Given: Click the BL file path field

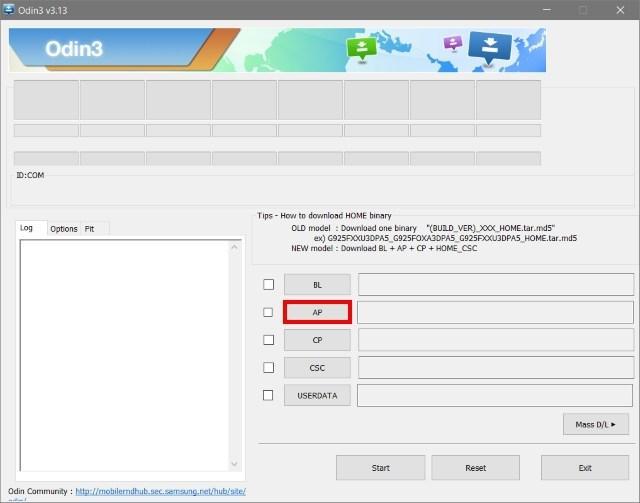Looking at the screenshot, I should [496, 285].
